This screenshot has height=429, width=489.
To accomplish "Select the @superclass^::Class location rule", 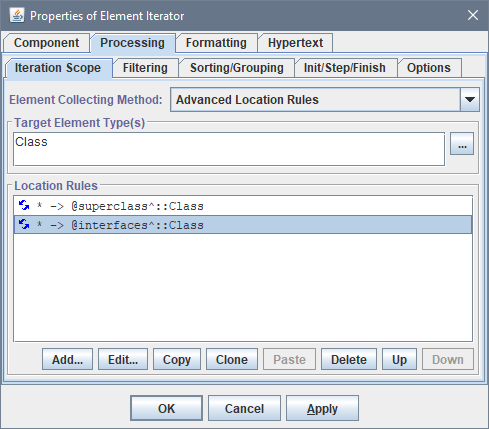I will pos(243,206).
